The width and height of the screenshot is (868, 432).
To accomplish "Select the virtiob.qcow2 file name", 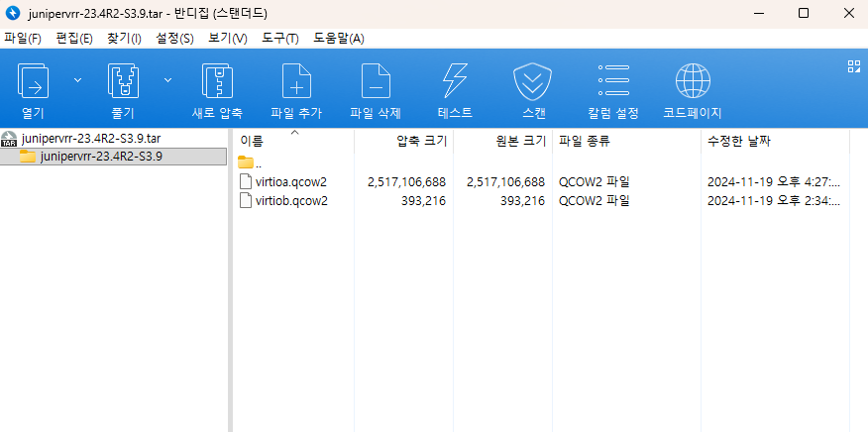I will click(291, 201).
